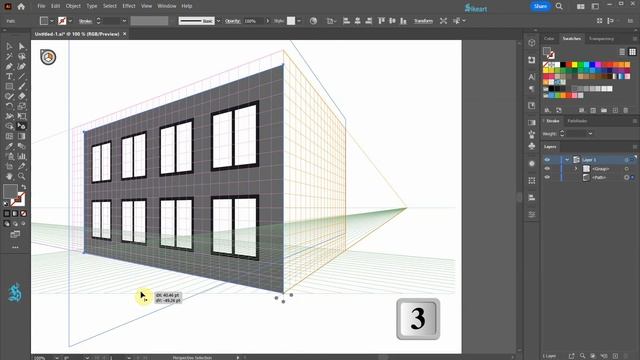Select the Rotate tool
The image size is (640, 360).
(9, 106)
